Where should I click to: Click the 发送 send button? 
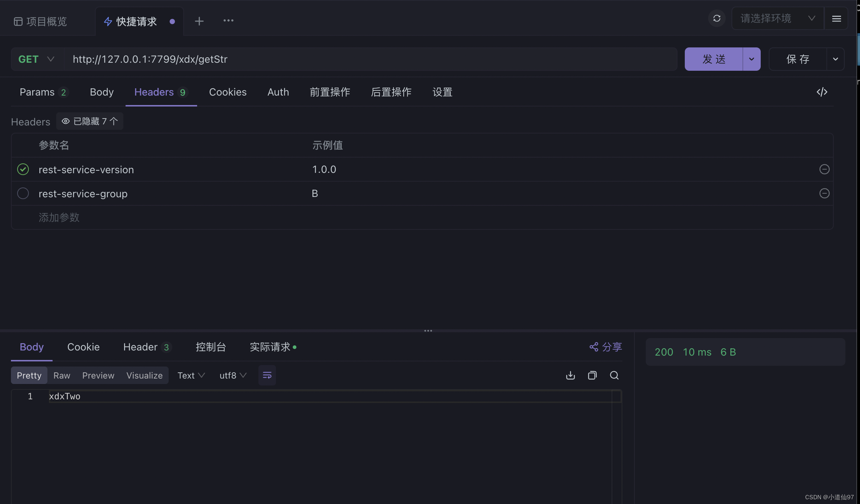pos(714,59)
